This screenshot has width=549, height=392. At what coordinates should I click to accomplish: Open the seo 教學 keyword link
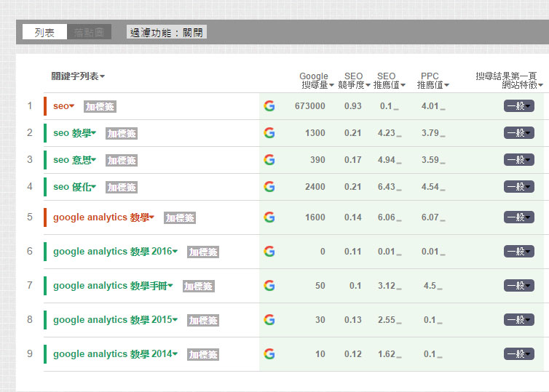74,133
